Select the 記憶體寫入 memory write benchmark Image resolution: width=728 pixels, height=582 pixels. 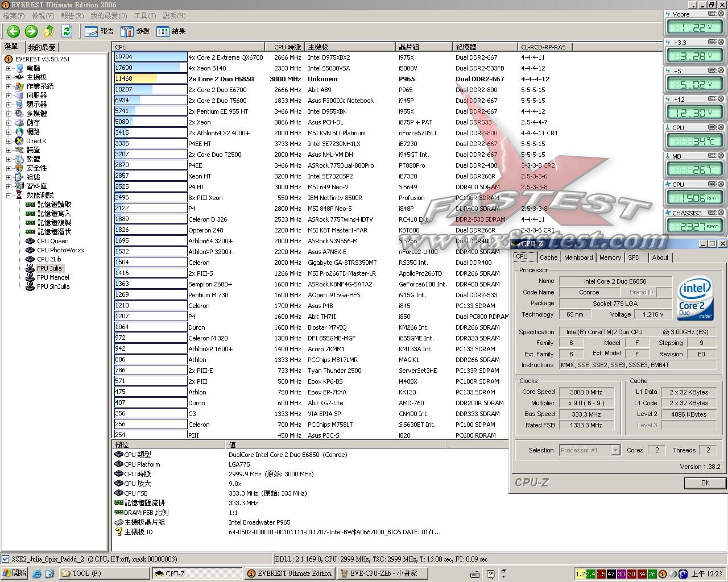click(54, 214)
